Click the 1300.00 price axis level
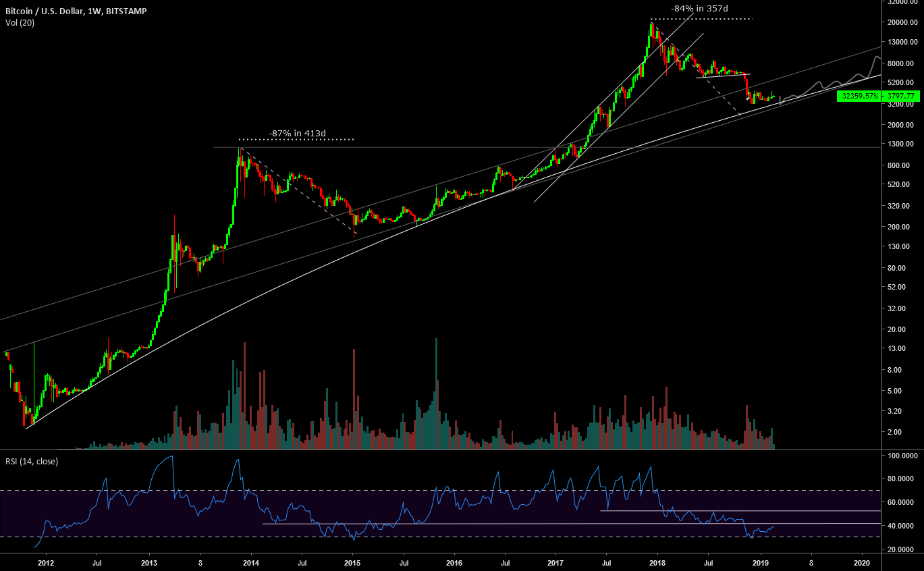This screenshot has height=571, width=924. click(902, 144)
